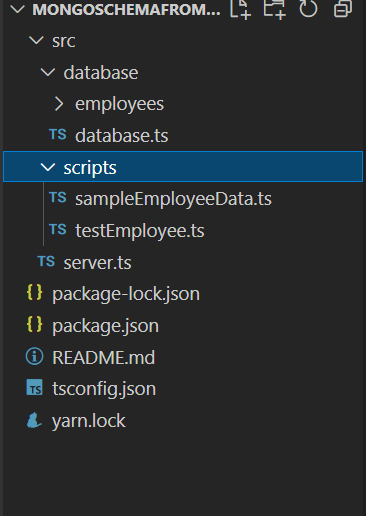Click the TS icon beside sampleEmployeeData.ts
The height and width of the screenshot is (521, 368).
click(58, 198)
